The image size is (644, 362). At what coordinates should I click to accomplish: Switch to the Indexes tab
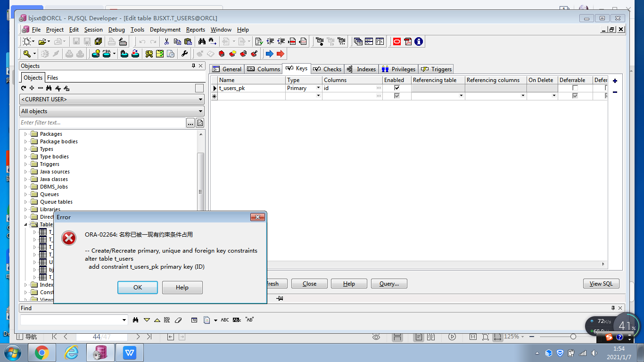361,69
